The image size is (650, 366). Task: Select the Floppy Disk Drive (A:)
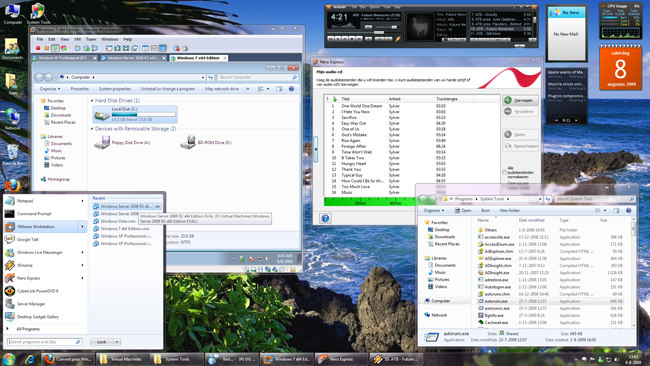coord(122,143)
